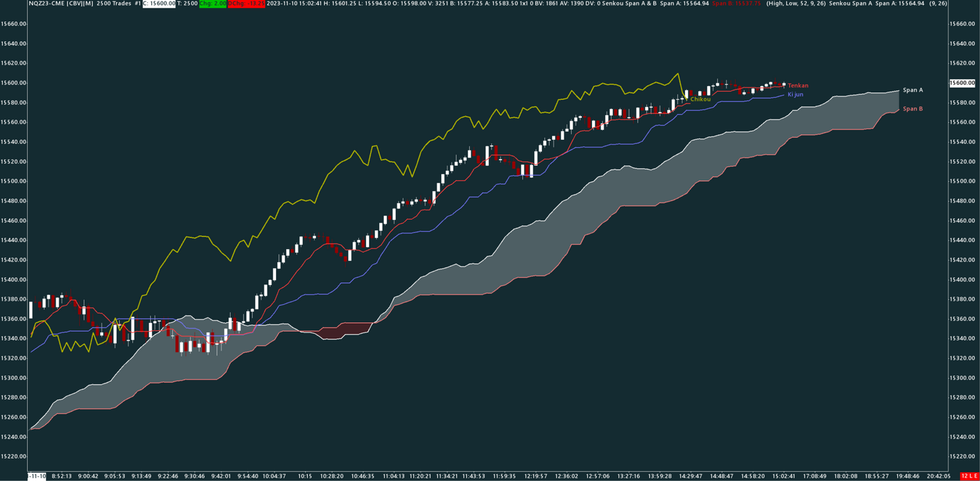Click the red indicator box at bottom-right corner
980x481 pixels.
(x=970, y=476)
